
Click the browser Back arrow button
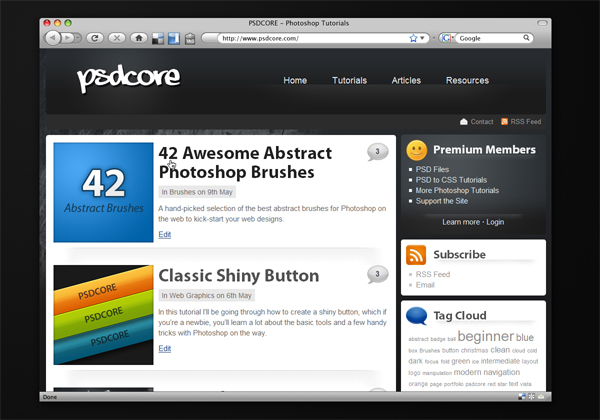[x=53, y=38]
